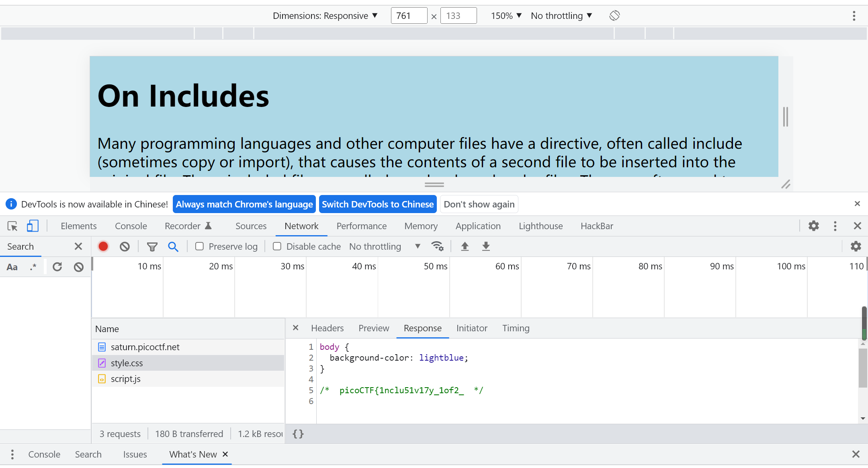Open the Dimensions Responsive dropdown
Screen dimensions: 868x468
(x=325, y=16)
